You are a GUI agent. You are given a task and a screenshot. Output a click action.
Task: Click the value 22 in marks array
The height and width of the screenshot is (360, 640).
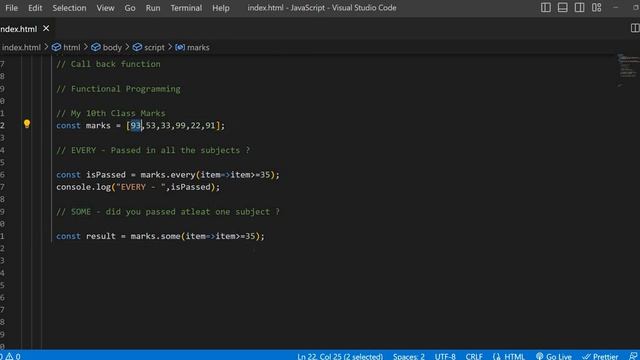pos(196,126)
